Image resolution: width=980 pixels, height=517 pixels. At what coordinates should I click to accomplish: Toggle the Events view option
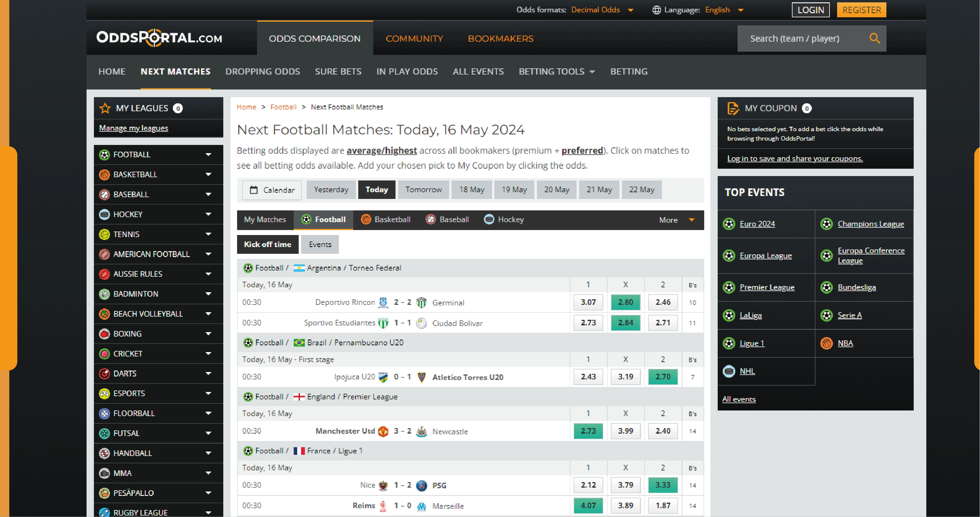(319, 244)
